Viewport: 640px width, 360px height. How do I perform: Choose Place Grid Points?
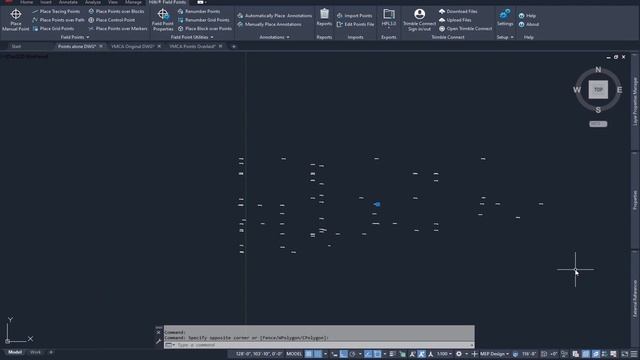point(53,29)
